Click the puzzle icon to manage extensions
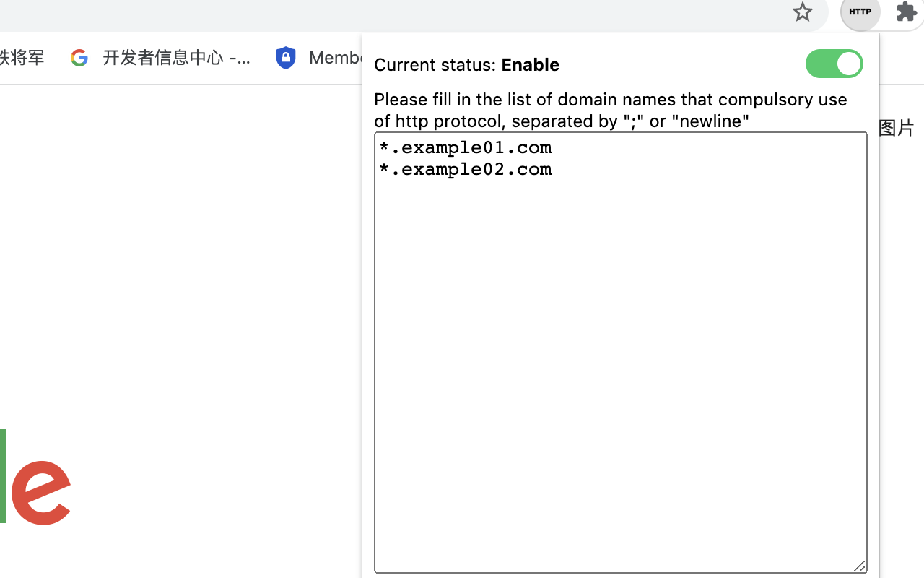The image size is (924, 578). pyautogui.click(x=905, y=12)
